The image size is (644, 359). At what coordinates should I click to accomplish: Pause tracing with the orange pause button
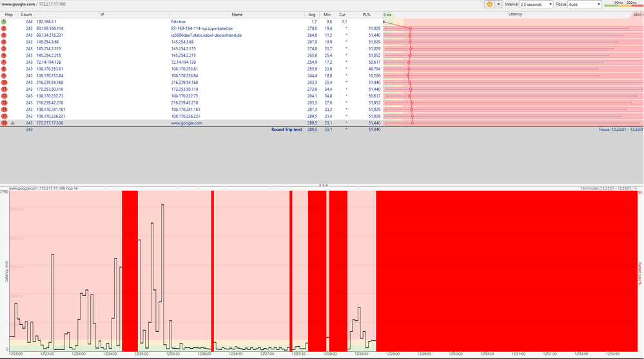tap(489, 4)
